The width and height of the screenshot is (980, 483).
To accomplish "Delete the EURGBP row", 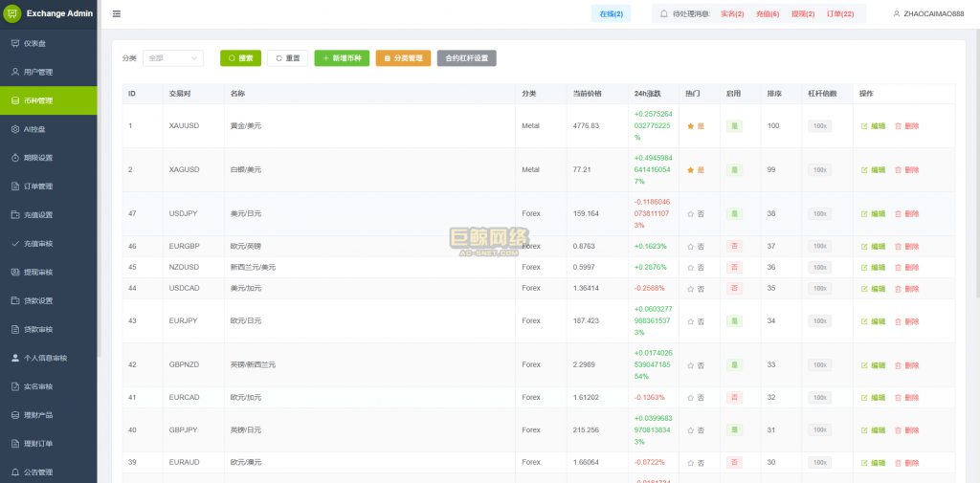I will (x=907, y=246).
